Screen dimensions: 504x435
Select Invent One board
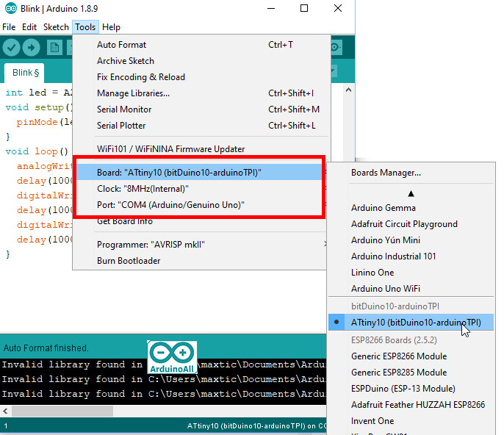411,421
